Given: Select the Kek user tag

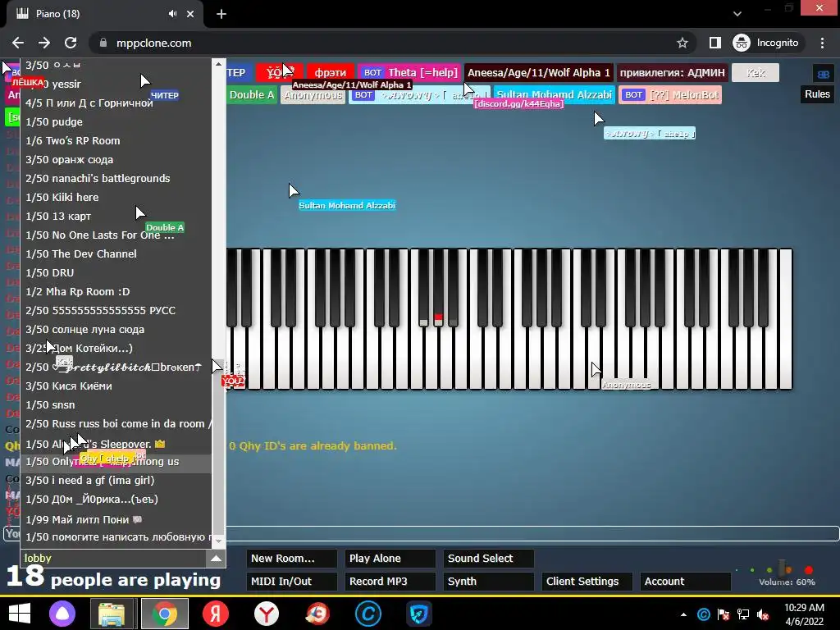Looking at the screenshot, I should coord(756,73).
